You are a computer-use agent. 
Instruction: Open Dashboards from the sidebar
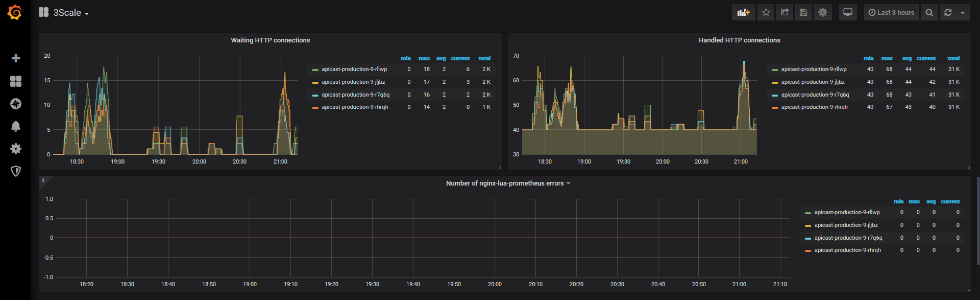pos(16,81)
